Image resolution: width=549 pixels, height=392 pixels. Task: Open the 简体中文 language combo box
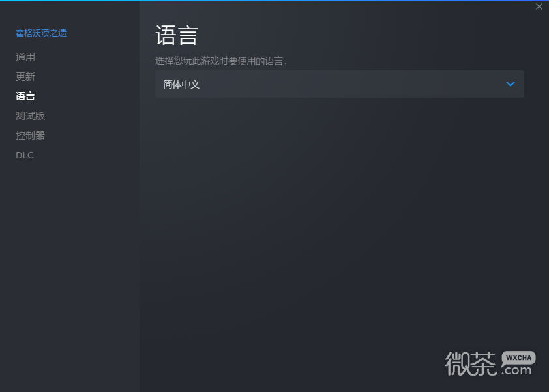(x=340, y=84)
